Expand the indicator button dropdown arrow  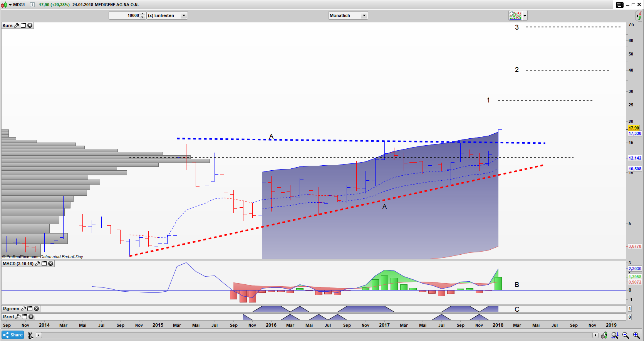pos(525,16)
